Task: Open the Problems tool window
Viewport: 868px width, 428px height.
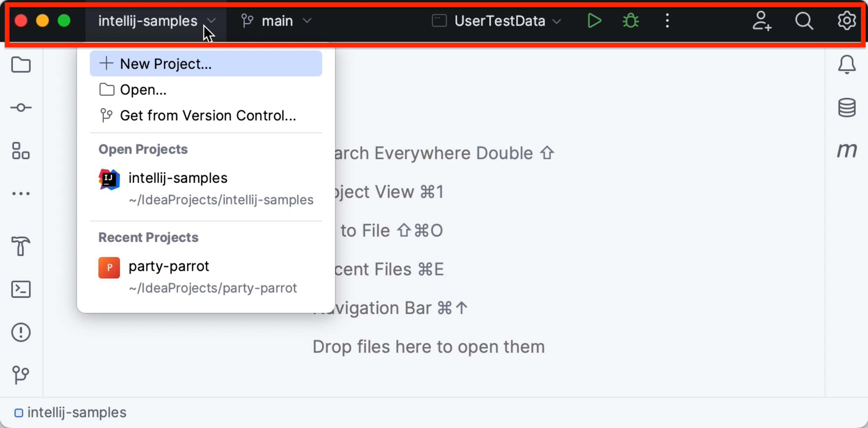Action: pos(21,332)
